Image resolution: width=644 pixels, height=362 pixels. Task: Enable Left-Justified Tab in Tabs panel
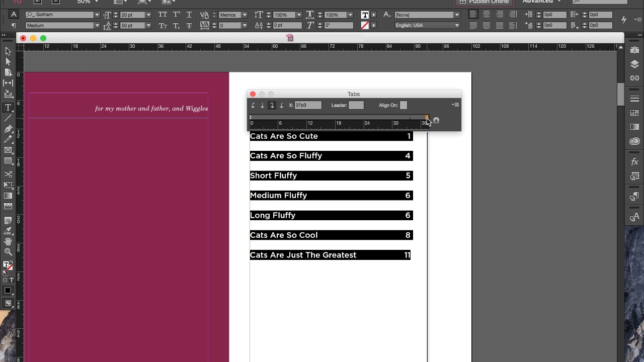pyautogui.click(x=253, y=105)
